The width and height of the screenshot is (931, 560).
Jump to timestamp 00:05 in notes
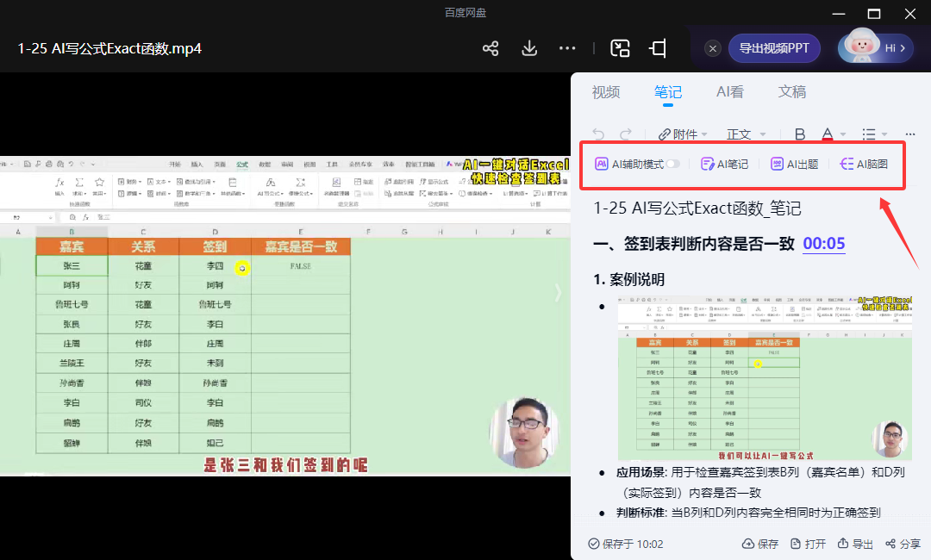pos(823,244)
